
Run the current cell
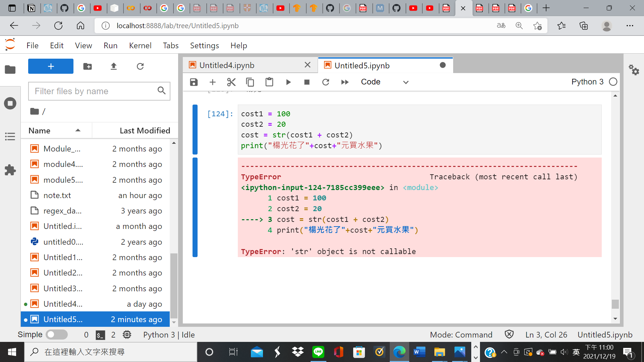tap(288, 82)
